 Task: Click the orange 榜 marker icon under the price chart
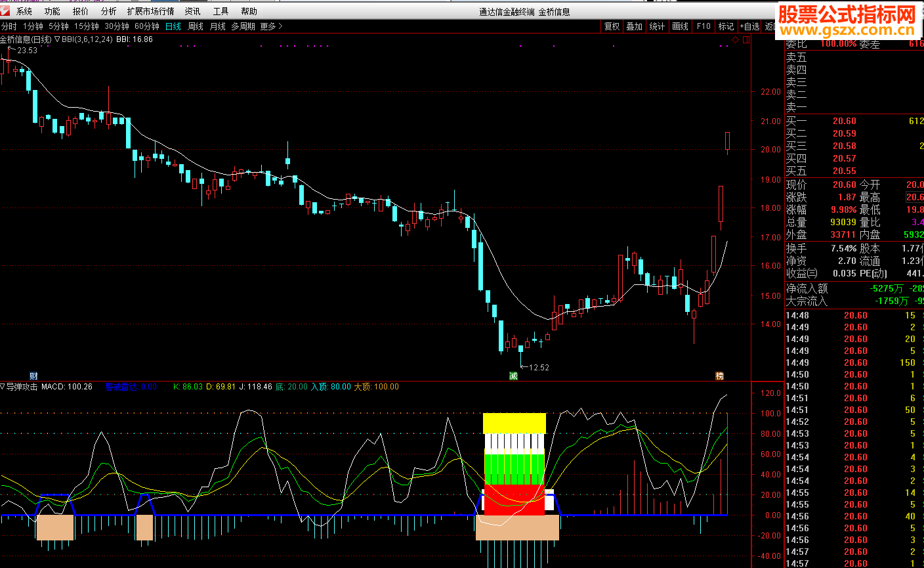[x=719, y=376]
